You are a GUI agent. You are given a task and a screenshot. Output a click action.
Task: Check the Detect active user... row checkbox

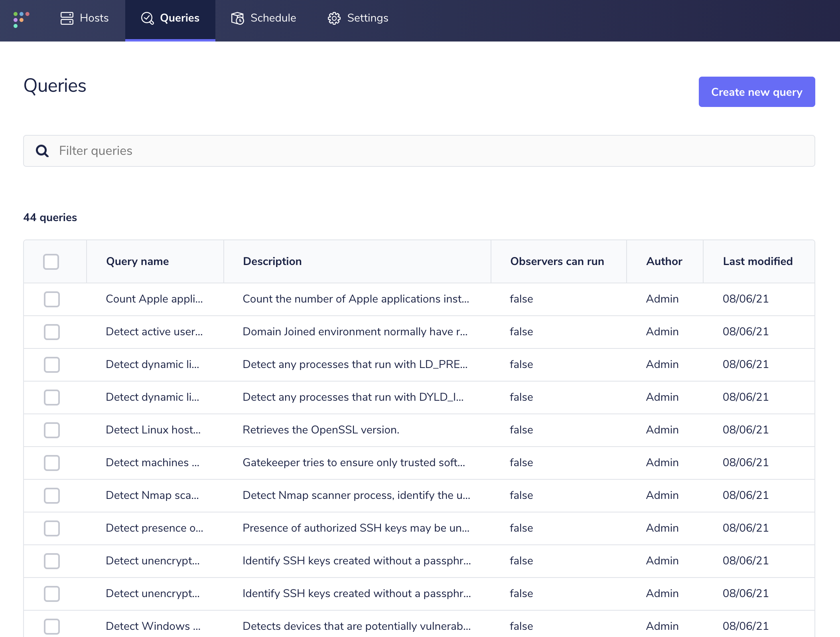[x=52, y=332]
